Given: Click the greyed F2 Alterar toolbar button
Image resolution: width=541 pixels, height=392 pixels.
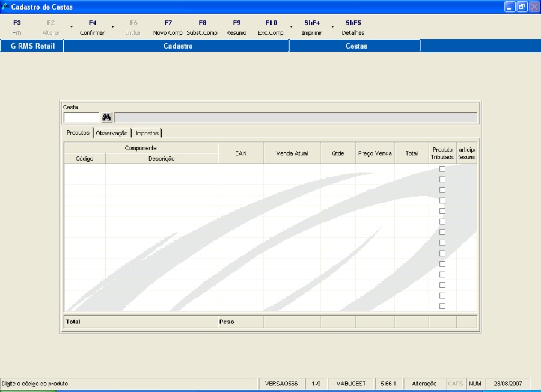Looking at the screenshot, I should point(50,28).
